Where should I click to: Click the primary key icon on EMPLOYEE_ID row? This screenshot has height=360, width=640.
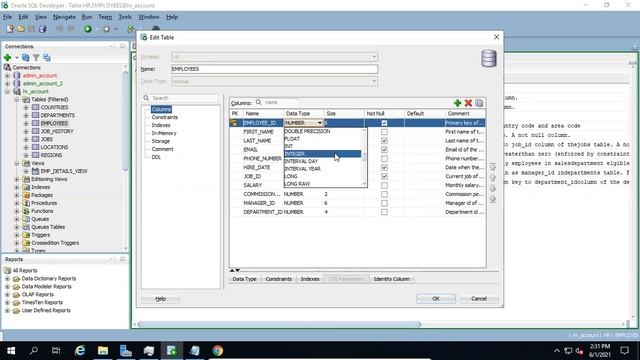[x=234, y=122]
